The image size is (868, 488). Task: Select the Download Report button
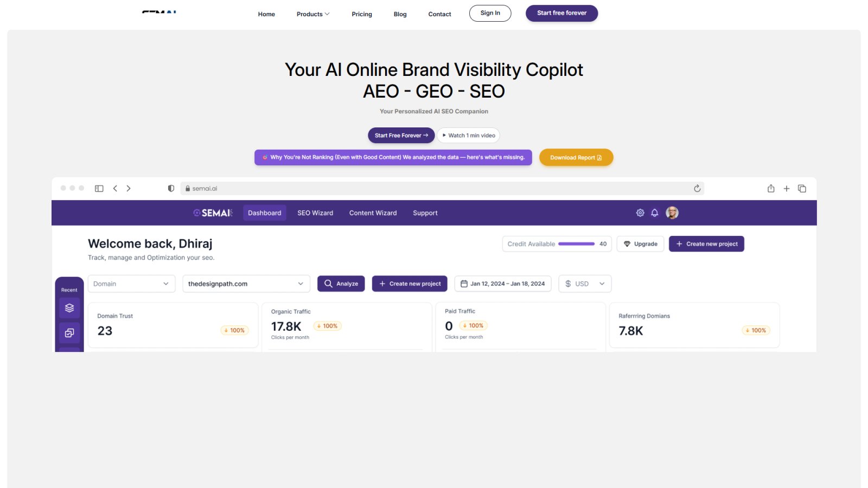pyautogui.click(x=576, y=157)
